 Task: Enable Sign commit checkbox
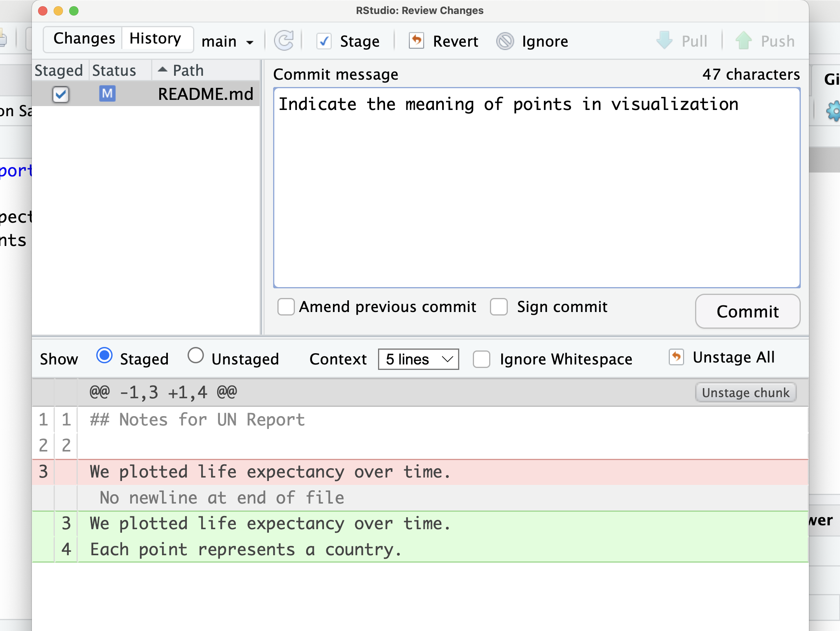click(x=499, y=307)
